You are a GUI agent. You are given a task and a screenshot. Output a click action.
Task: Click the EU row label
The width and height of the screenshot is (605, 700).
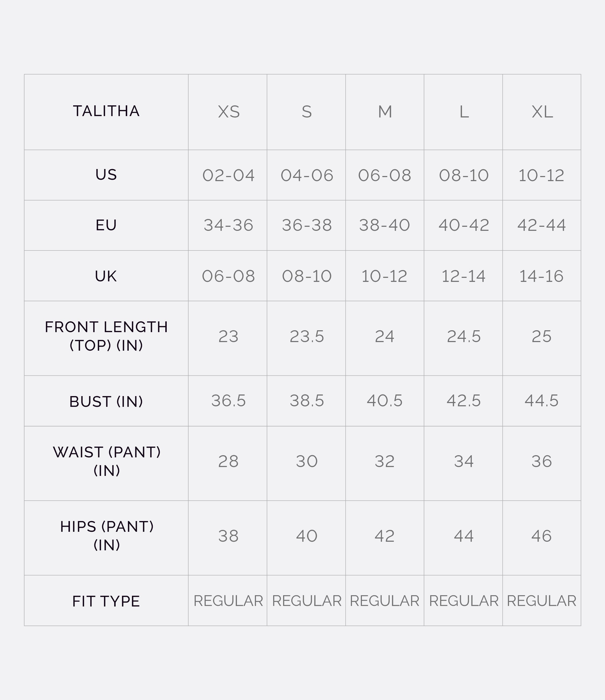(106, 225)
